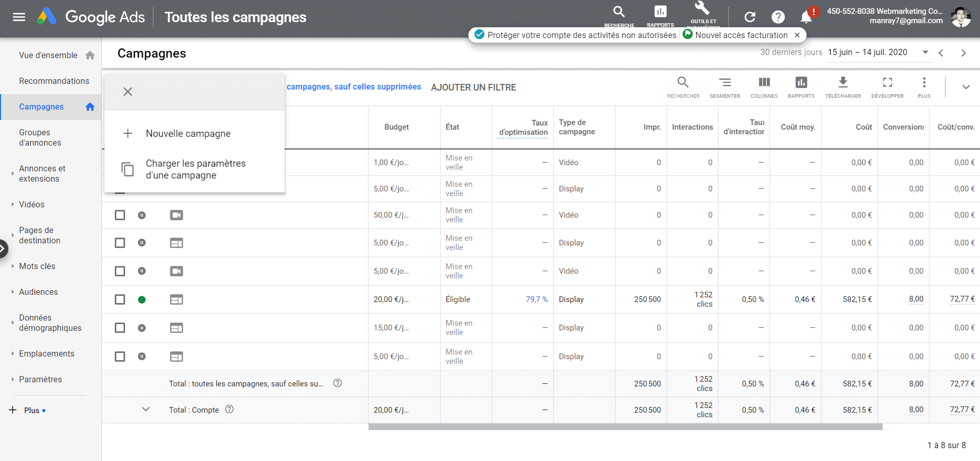The width and height of the screenshot is (980, 461).
Task: Expand the Total : Compte row chevron
Action: (146, 410)
